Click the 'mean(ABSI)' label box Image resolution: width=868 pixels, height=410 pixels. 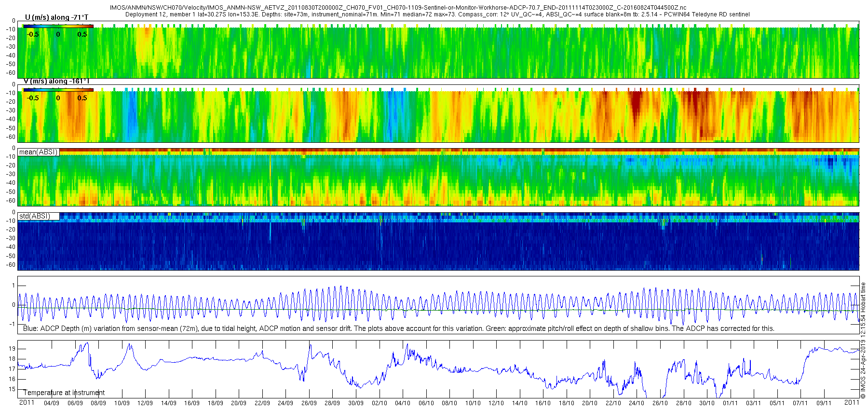pos(39,152)
